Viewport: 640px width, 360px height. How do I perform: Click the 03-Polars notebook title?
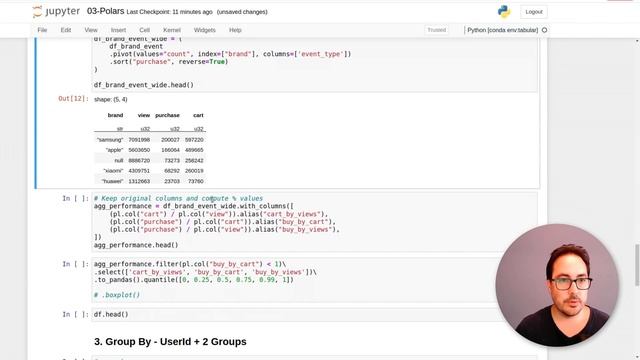(x=105, y=11)
